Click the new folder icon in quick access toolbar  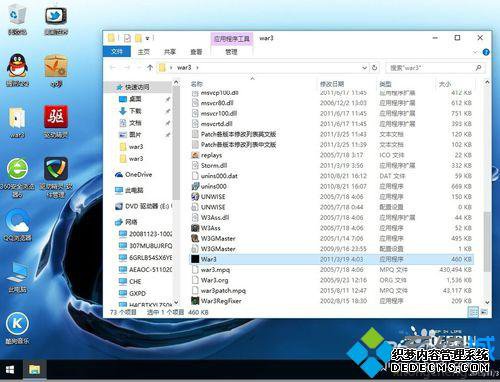click(x=138, y=38)
